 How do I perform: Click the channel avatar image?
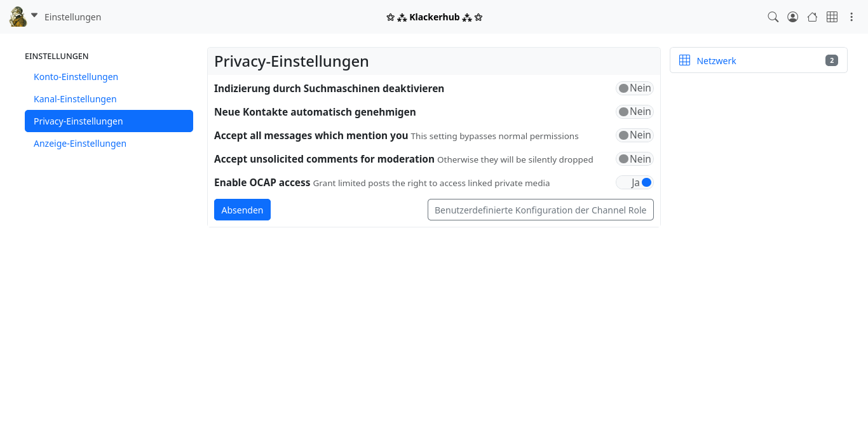18,17
